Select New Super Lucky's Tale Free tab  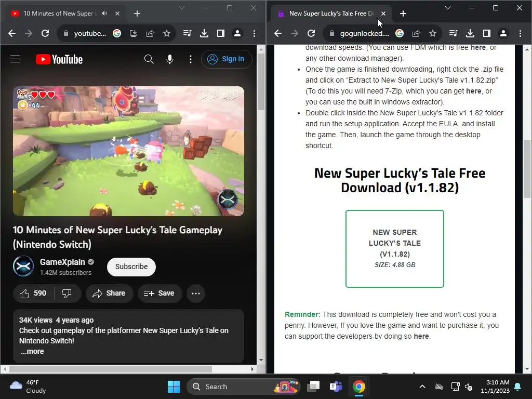tap(331, 13)
